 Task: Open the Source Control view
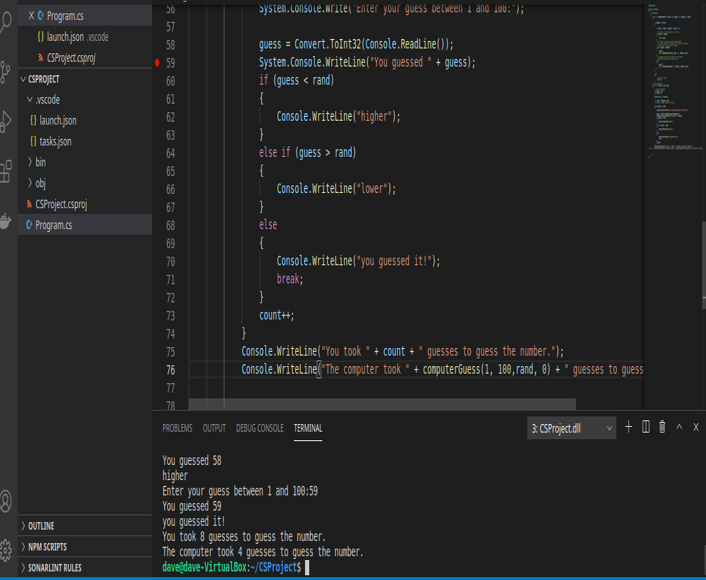(x=7, y=73)
